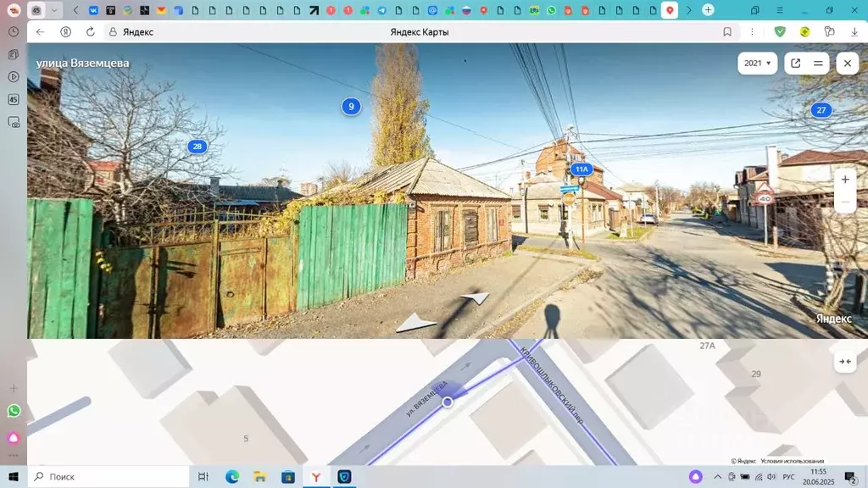Switch to the black arrow icon tab

[x=314, y=10]
